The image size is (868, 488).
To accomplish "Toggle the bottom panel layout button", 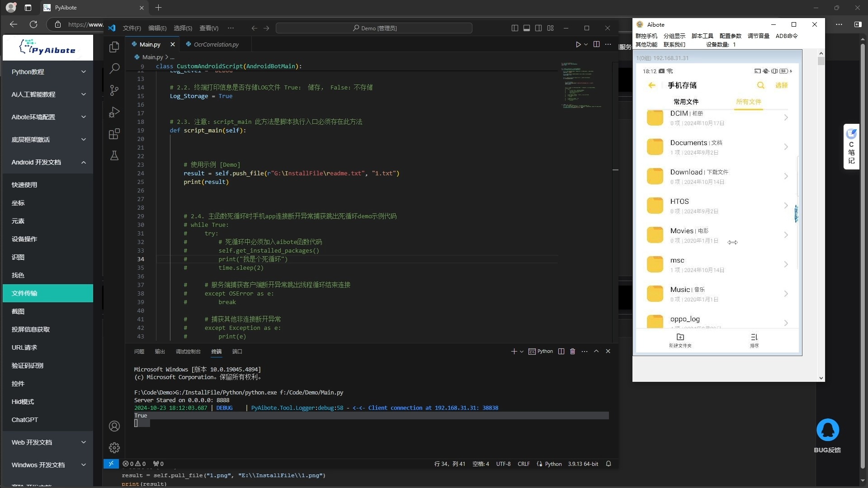I will pos(527,28).
